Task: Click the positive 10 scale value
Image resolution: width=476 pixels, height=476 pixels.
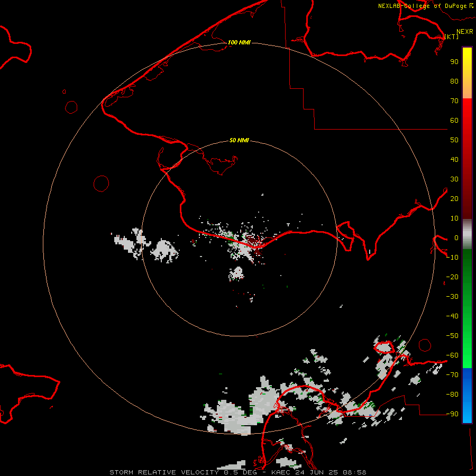Action: tap(454, 218)
